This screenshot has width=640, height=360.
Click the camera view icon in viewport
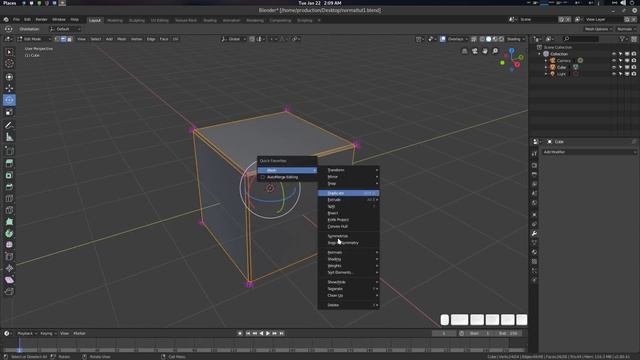(x=475, y=51)
